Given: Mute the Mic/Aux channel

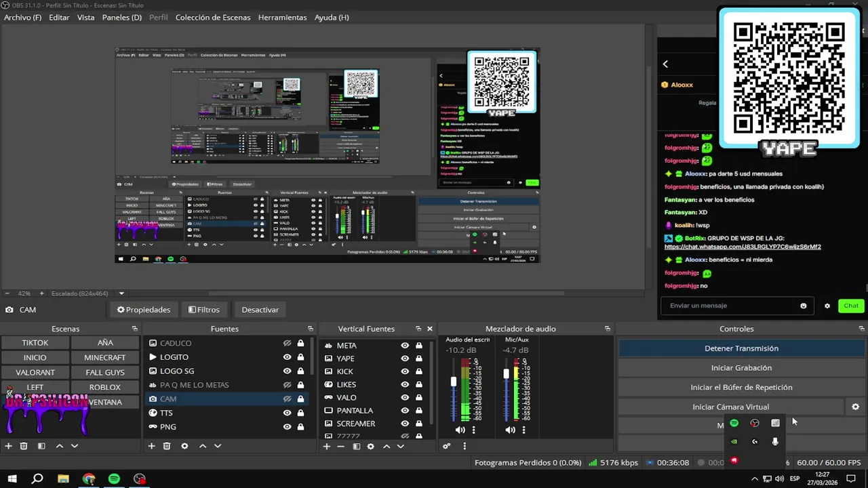Looking at the screenshot, I should pyautogui.click(x=511, y=430).
